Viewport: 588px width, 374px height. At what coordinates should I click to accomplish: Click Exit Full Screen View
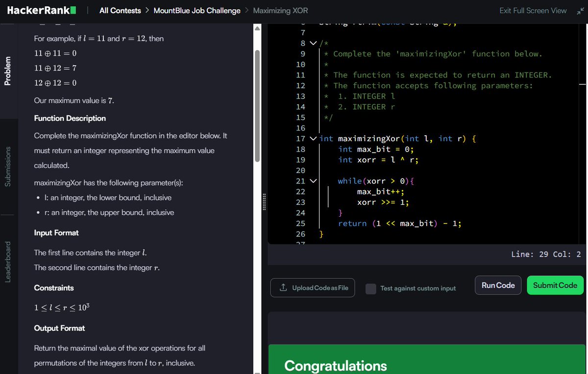[533, 10]
